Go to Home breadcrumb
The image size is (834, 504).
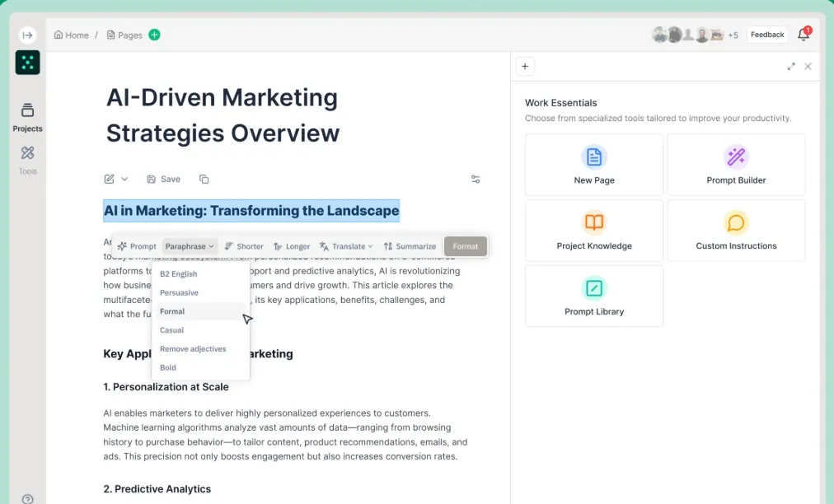tap(71, 35)
